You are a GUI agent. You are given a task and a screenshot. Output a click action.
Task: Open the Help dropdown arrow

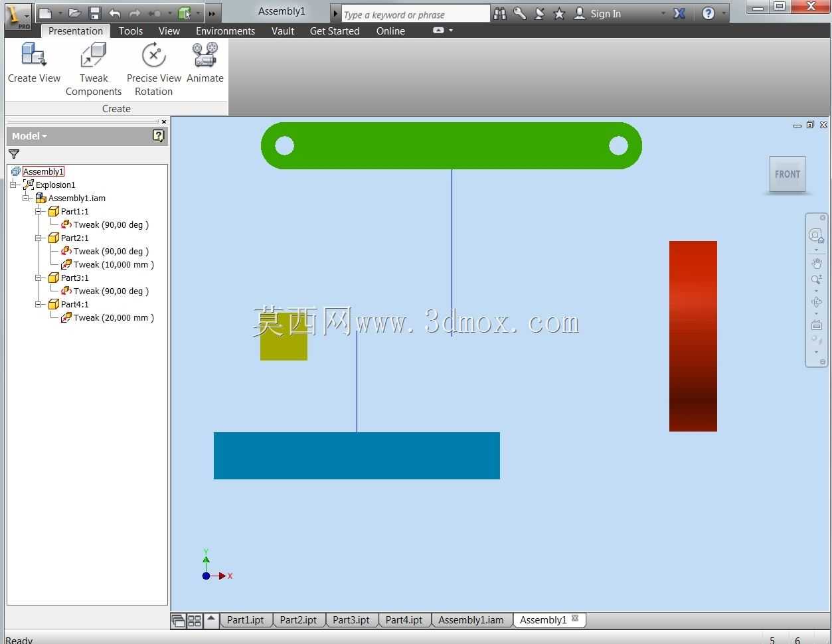pos(724,13)
